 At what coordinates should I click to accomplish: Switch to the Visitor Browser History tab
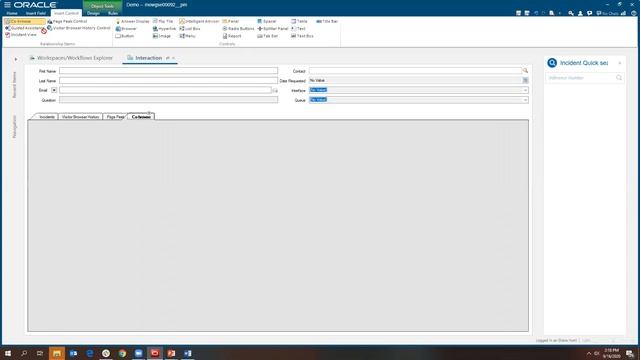tap(80, 117)
